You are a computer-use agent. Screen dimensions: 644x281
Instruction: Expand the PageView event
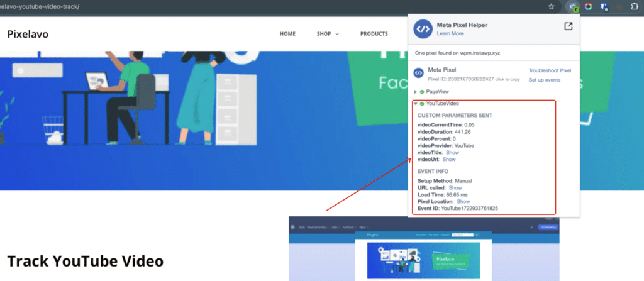(x=415, y=92)
